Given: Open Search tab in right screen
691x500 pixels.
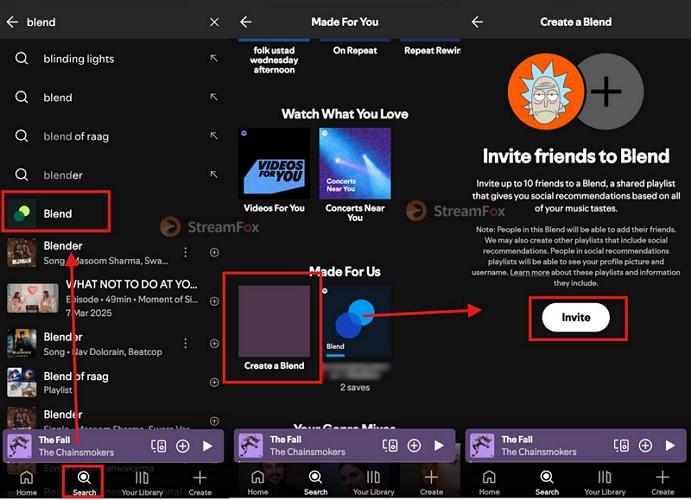Looking at the screenshot, I should [547, 482].
